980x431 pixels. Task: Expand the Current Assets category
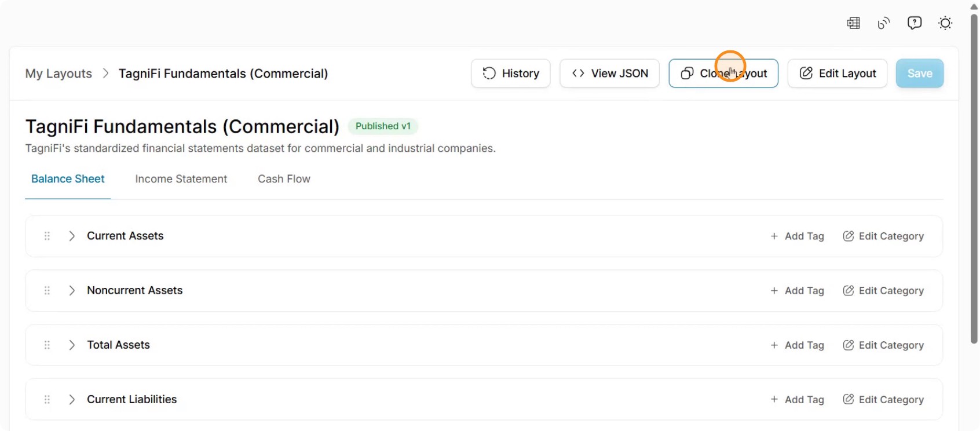72,236
